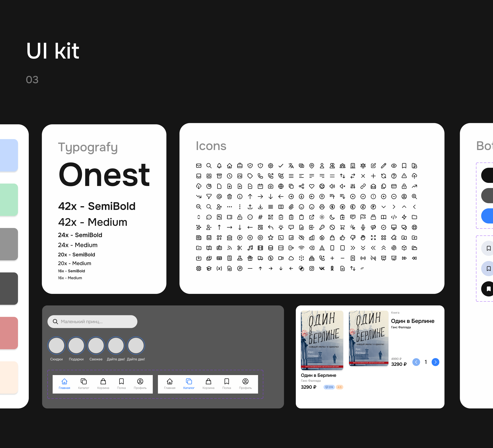Image resolution: width=493 pixels, height=448 pixels.
Task: Select the trash bin icon
Action: pyautogui.click(x=229, y=196)
